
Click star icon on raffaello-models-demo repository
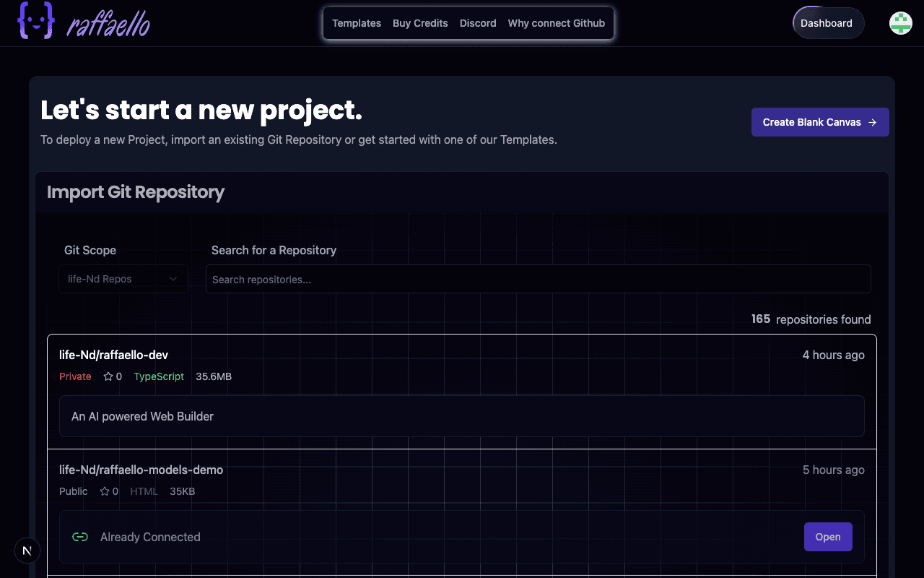tap(105, 491)
